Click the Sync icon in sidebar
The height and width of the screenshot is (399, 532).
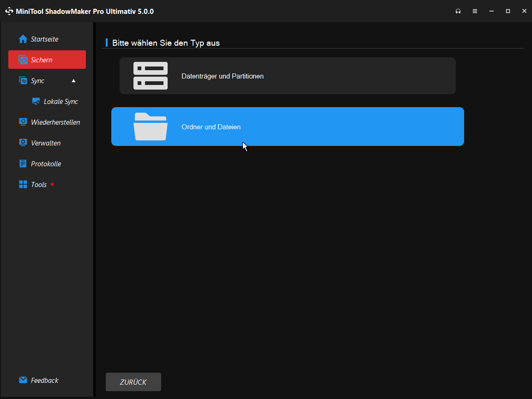[23, 80]
